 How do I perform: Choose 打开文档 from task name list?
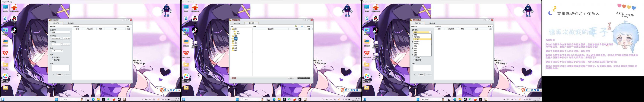(422, 37)
